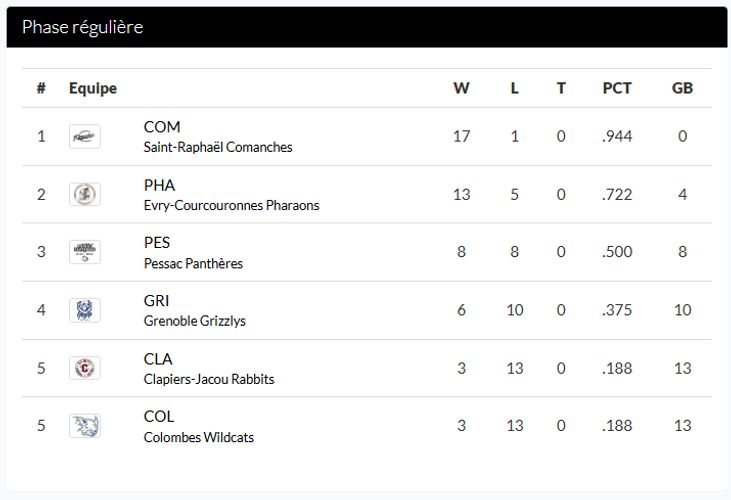
Task: Open the Clapiers-Jacou Rabbits team link
Action: pyautogui.click(x=209, y=379)
